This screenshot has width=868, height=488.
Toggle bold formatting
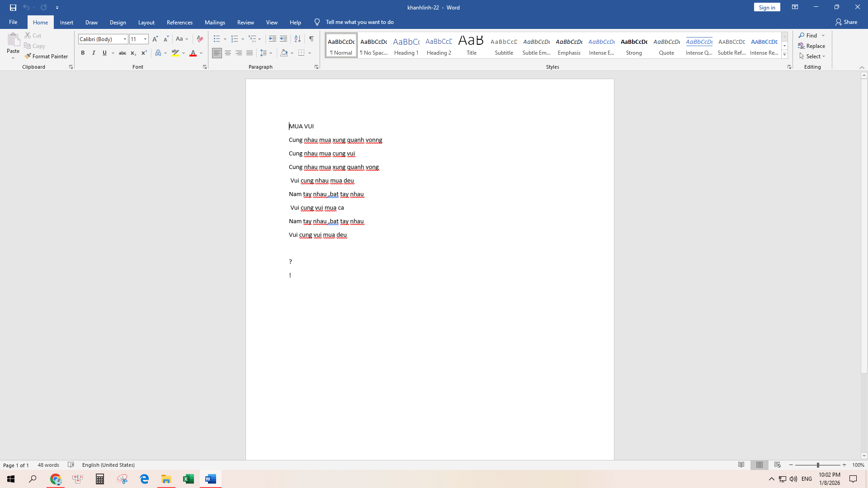coord(83,53)
